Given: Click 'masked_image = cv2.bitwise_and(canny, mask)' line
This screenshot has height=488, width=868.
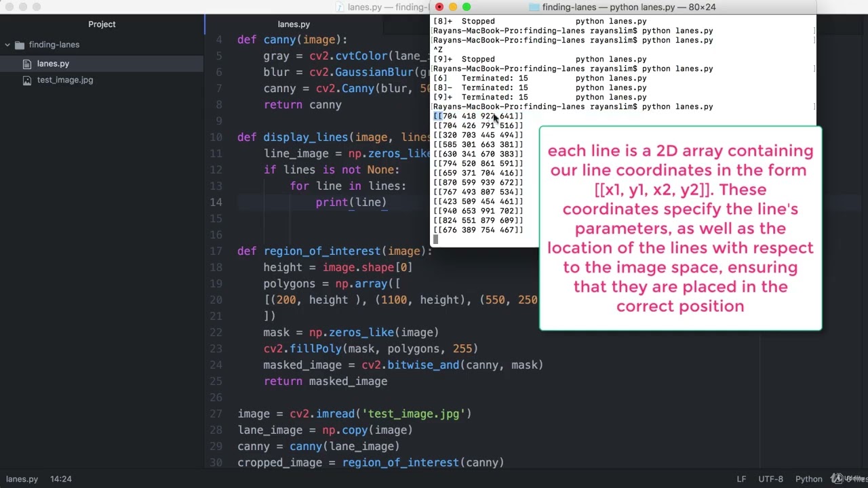Looking at the screenshot, I should click(403, 365).
